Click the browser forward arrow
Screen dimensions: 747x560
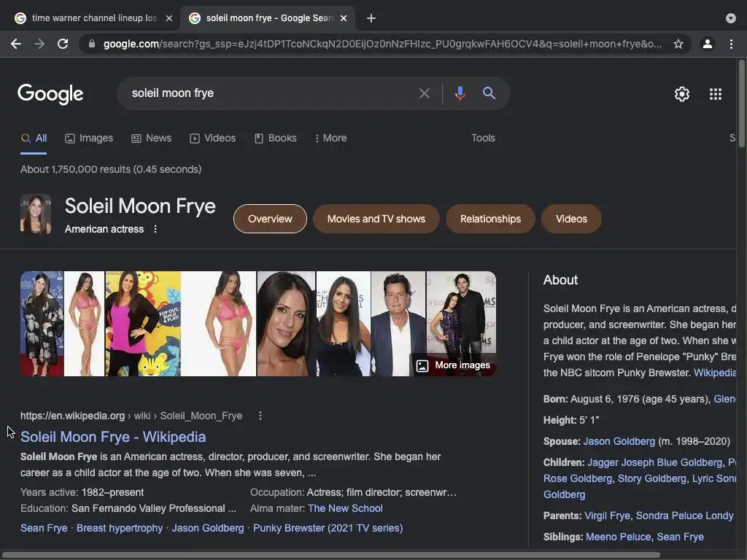coord(39,44)
